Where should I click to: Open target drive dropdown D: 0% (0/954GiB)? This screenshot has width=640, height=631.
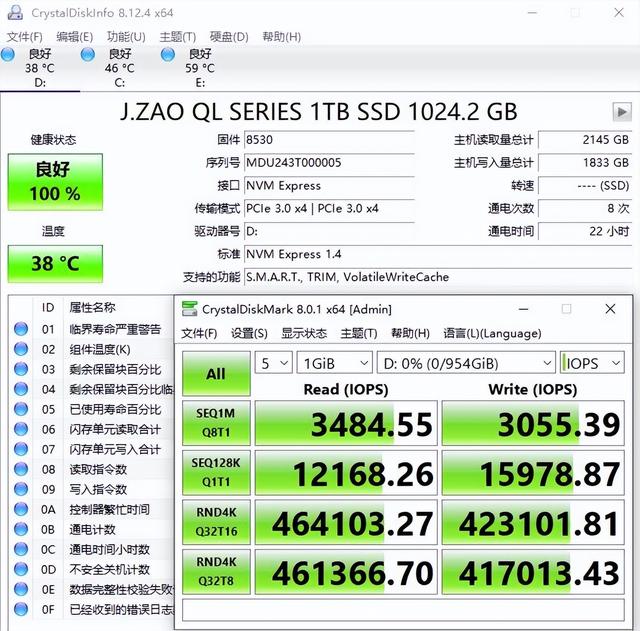466,362
